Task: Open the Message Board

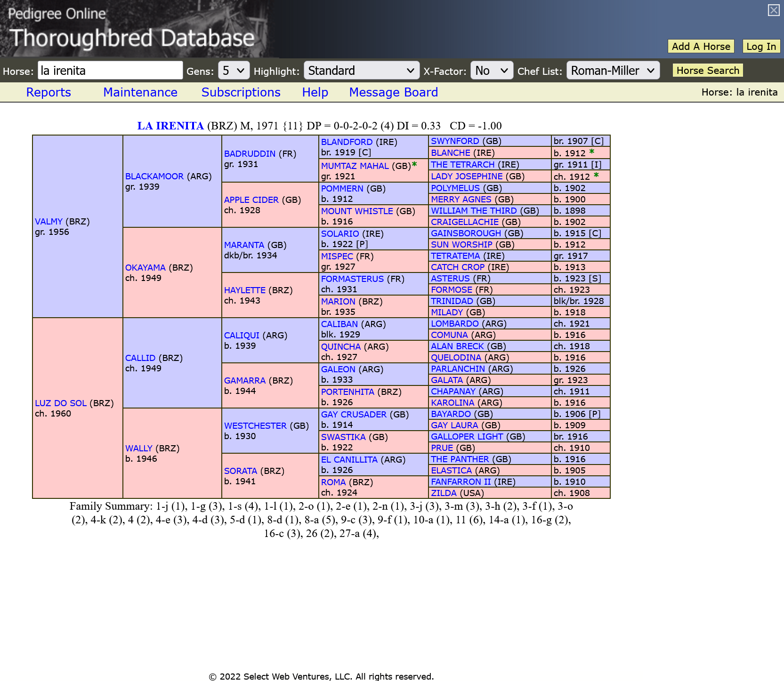Action: click(x=393, y=92)
